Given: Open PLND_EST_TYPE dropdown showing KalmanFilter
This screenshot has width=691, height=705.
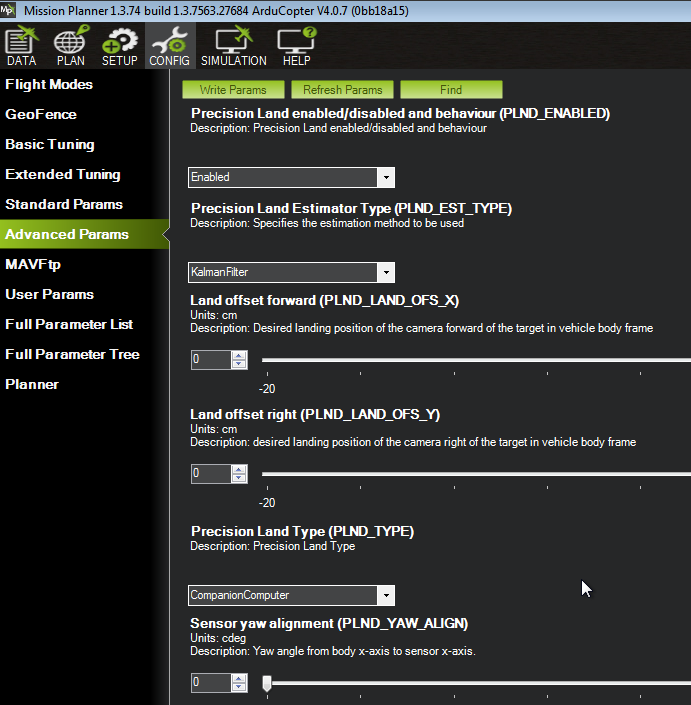Looking at the screenshot, I should 291,272.
